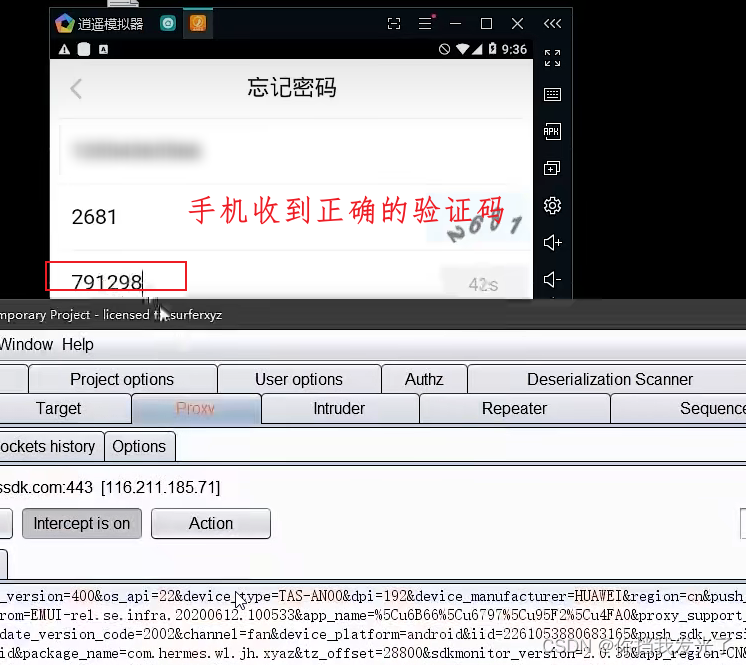Click the screenshot capture icon in emulator title bar
Viewport: 746px width, 665px height.
point(394,23)
